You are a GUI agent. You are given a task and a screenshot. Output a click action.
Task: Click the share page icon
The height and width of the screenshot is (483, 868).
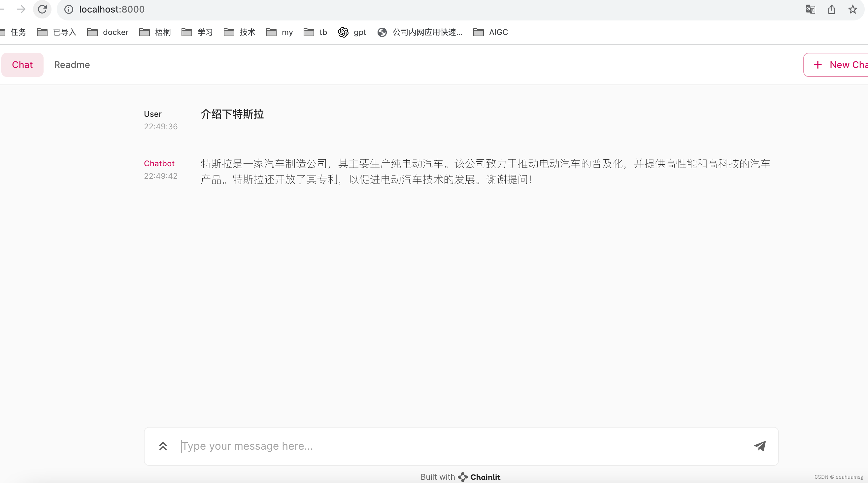[831, 10]
